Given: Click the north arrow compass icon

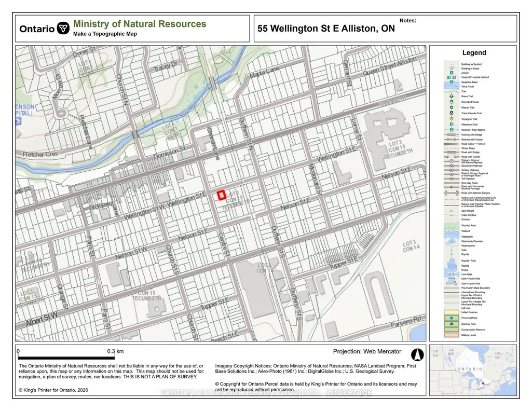Looking at the screenshot, I should pos(417,355).
